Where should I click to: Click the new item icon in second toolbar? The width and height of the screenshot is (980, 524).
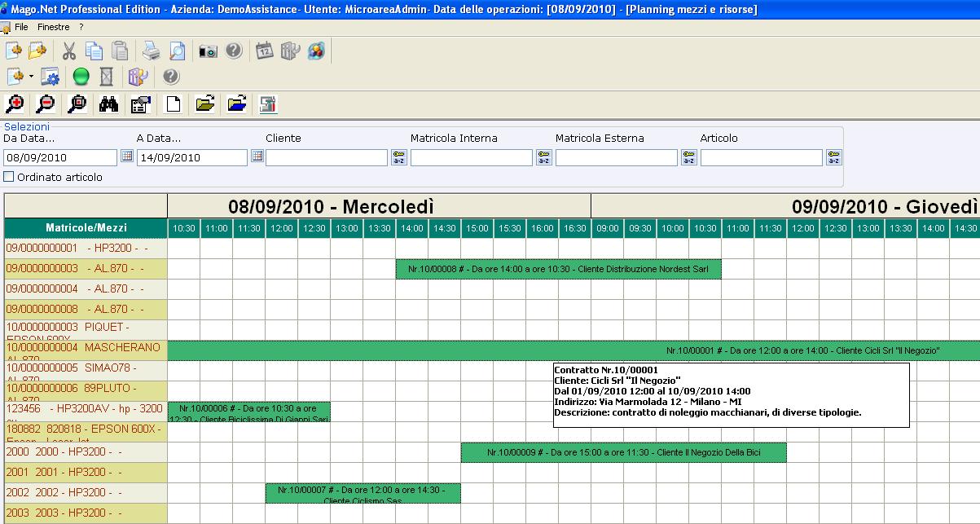15,77
